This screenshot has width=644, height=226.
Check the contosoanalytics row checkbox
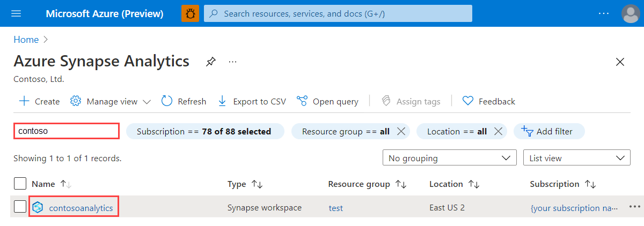pos(20,207)
